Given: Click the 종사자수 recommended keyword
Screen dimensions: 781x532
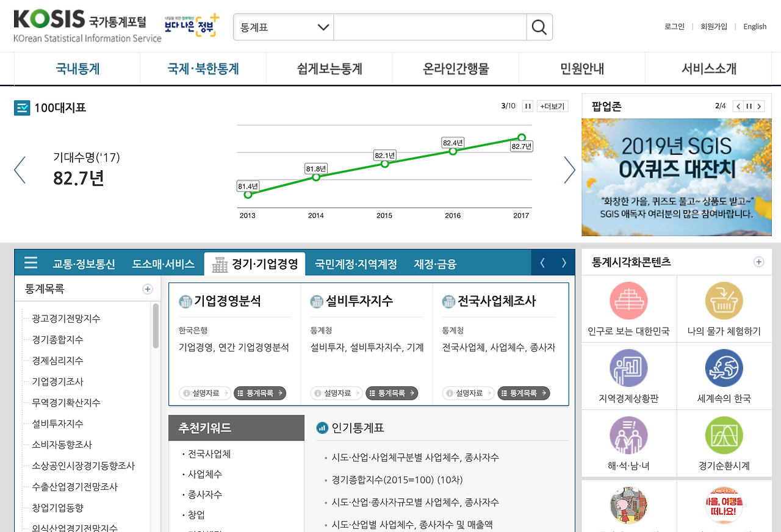Looking at the screenshot, I should click(205, 494).
